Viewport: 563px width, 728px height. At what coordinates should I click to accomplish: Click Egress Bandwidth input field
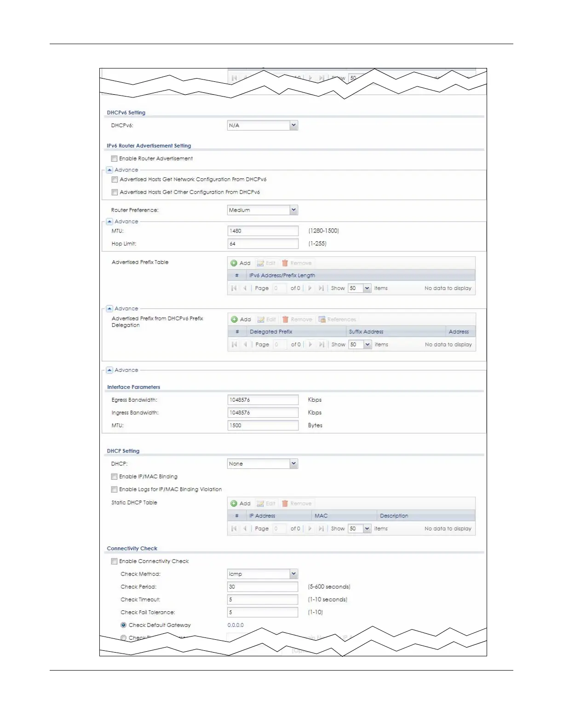coord(263,400)
